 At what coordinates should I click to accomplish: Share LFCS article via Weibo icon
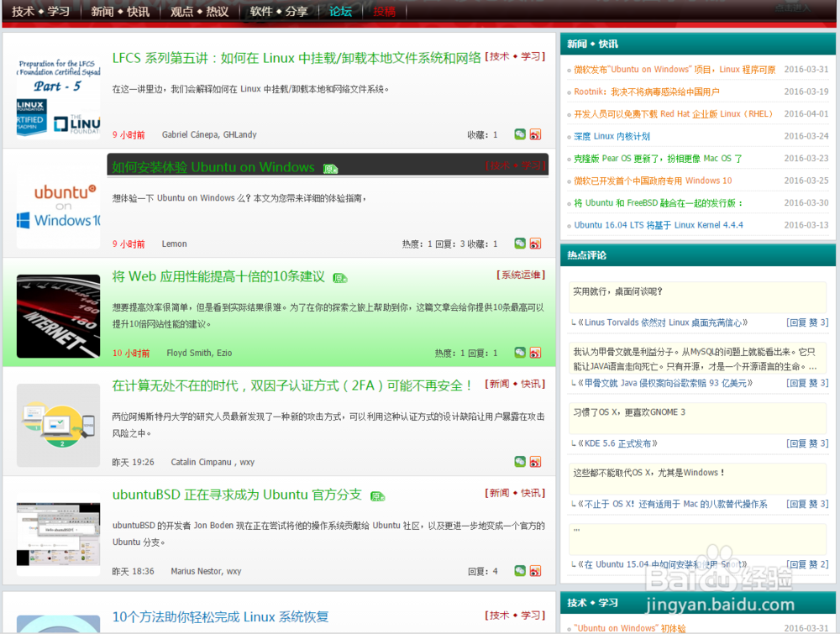click(x=535, y=134)
